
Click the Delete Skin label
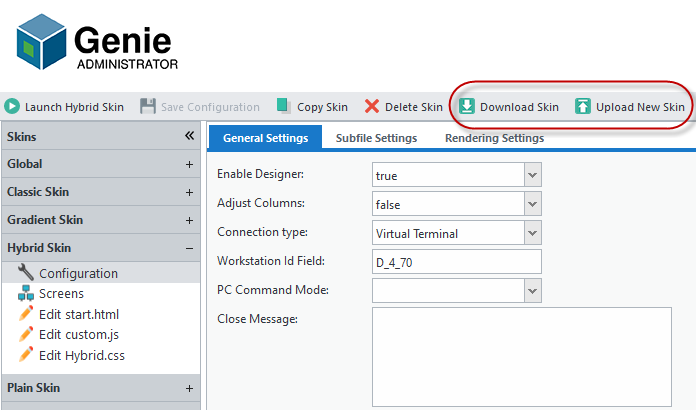pos(414,107)
